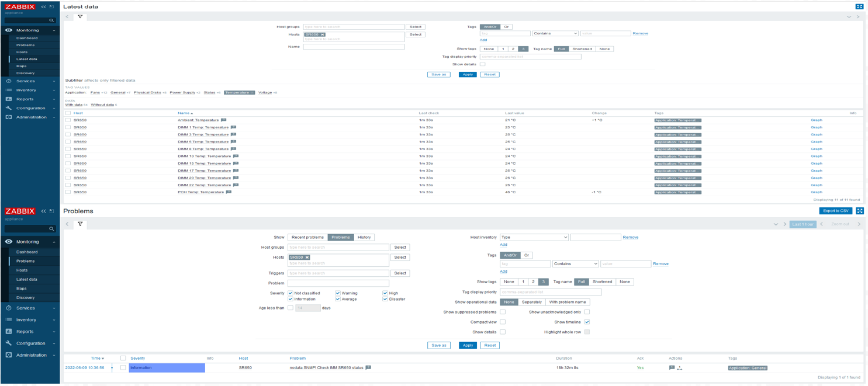Open description icon beside PCH Temp: Temperature
The height and width of the screenshot is (386, 868).
(229, 192)
